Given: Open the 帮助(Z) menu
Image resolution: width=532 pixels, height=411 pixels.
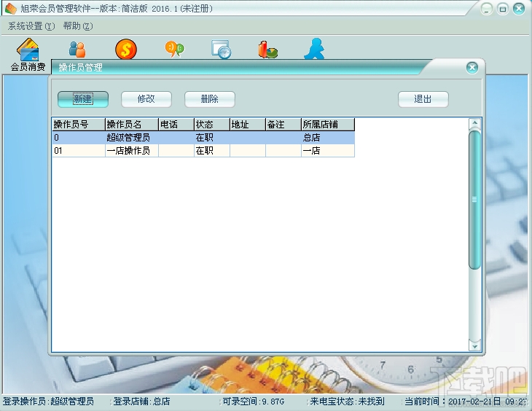Looking at the screenshot, I should point(78,26).
